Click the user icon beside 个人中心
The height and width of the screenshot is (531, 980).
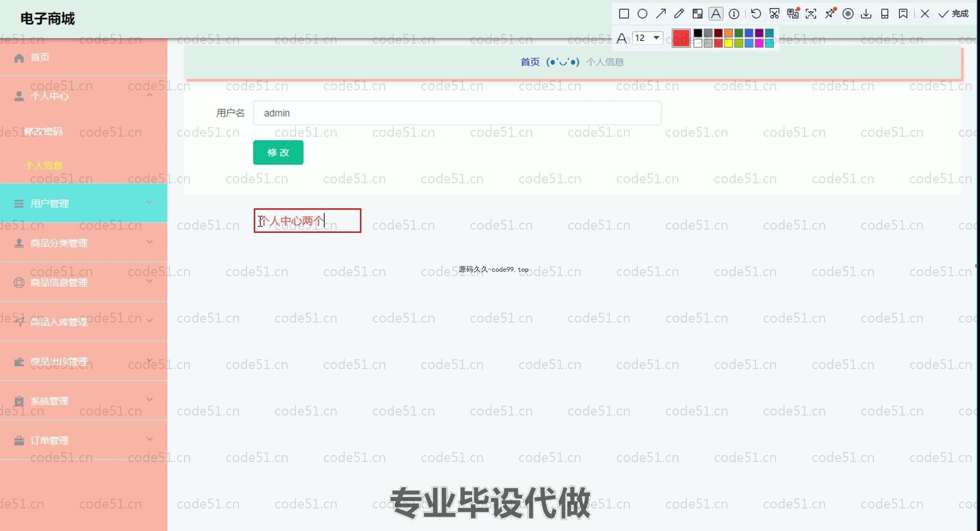point(19,96)
